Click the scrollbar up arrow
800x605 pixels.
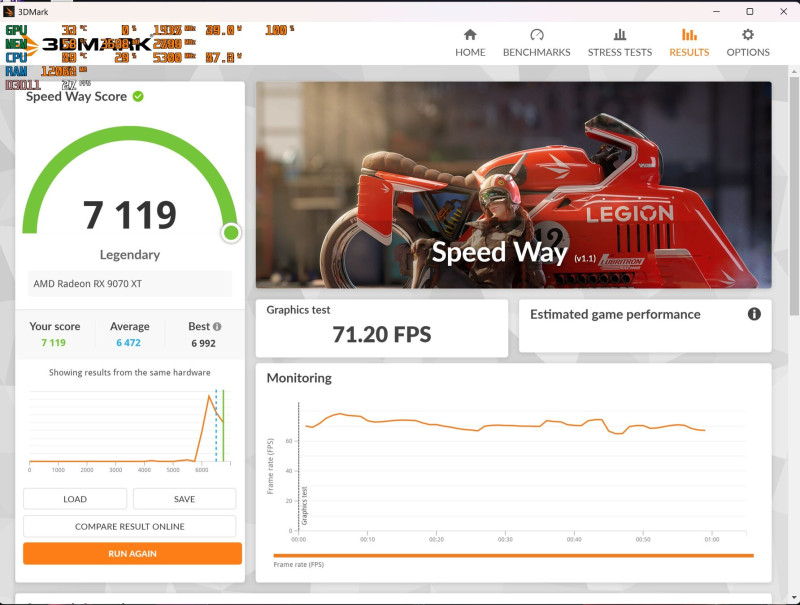[x=793, y=72]
